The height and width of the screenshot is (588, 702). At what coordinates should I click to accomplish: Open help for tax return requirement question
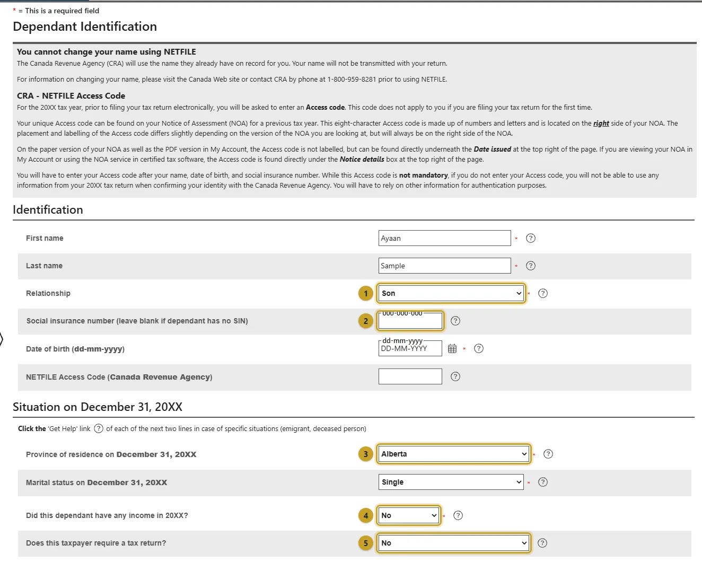[542, 543]
